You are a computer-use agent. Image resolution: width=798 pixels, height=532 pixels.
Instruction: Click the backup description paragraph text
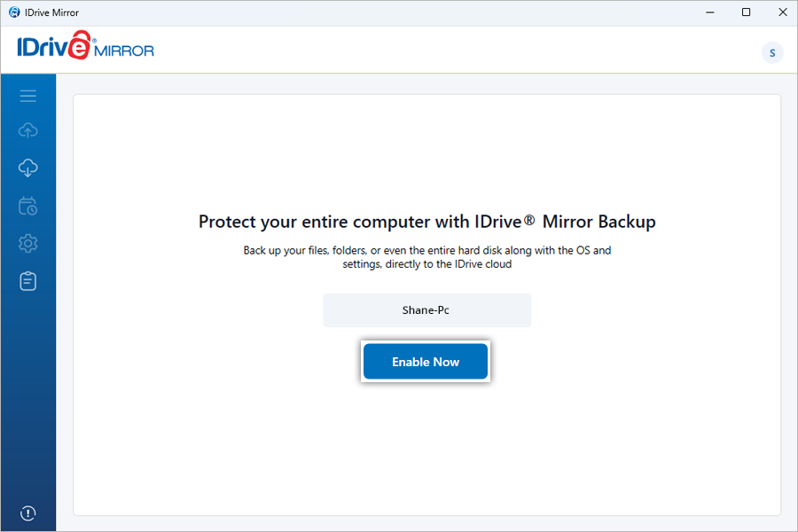coord(426,257)
